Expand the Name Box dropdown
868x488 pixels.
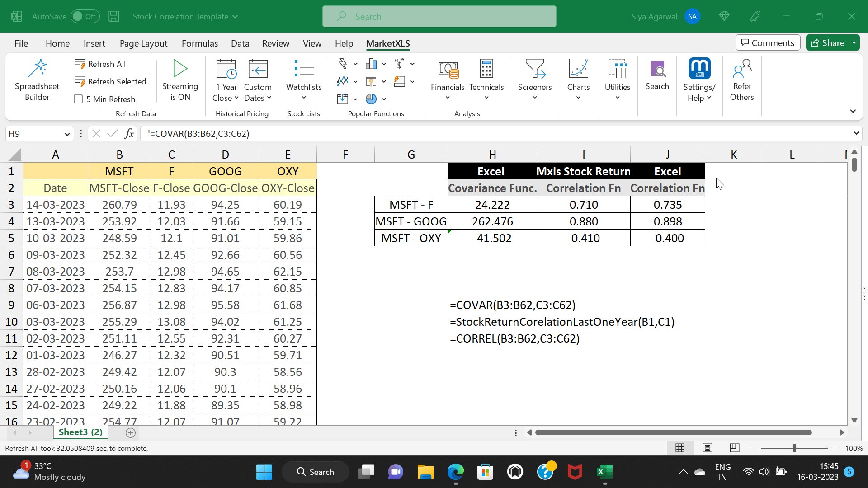(x=67, y=134)
